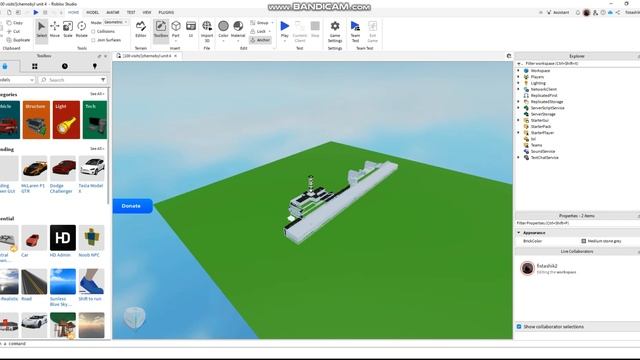Image resolution: width=640 pixels, height=360 pixels.
Task: Open the Toolbox creations lightbulb tab
Action: click(x=95, y=66)
